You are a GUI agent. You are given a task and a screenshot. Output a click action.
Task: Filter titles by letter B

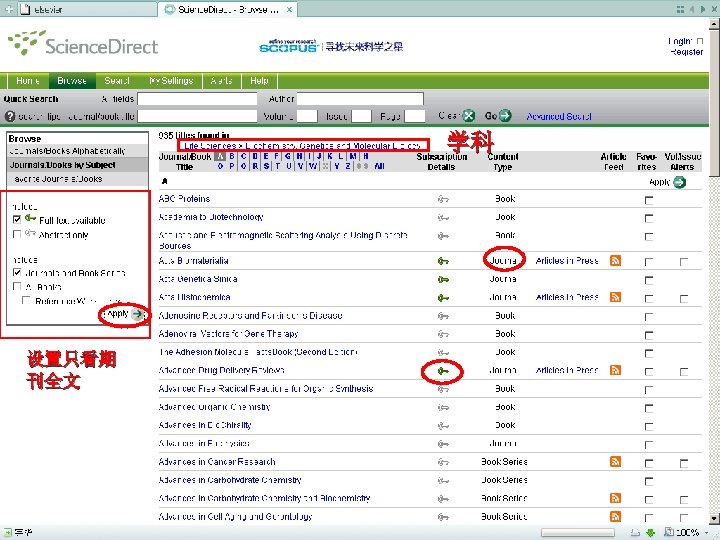232,156
